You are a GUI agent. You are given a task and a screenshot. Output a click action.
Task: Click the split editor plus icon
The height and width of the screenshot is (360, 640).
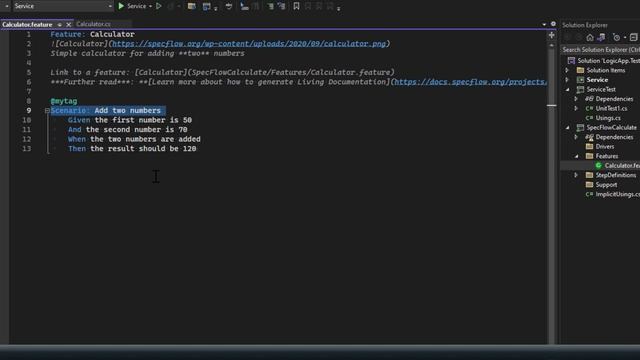(551, 36)
